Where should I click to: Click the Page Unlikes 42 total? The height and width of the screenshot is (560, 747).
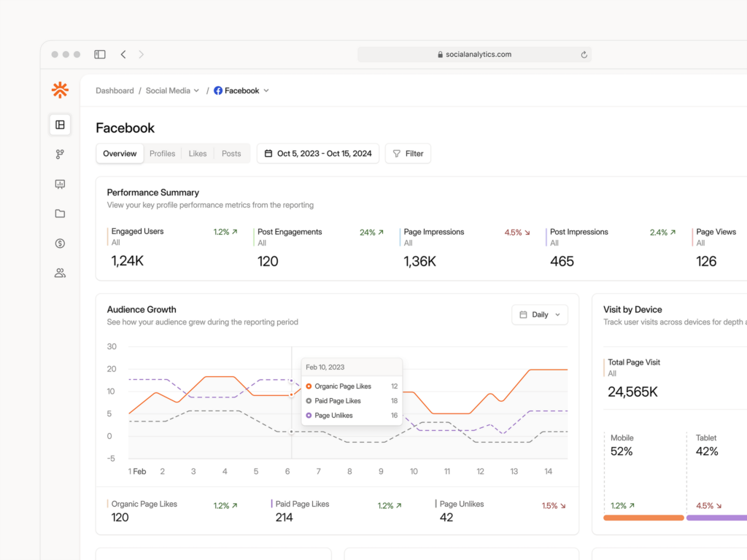pyautogui.click(x=446, y=518)
